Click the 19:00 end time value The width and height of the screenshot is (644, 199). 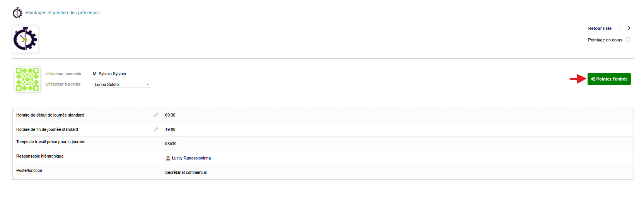(x=170, y=129)
